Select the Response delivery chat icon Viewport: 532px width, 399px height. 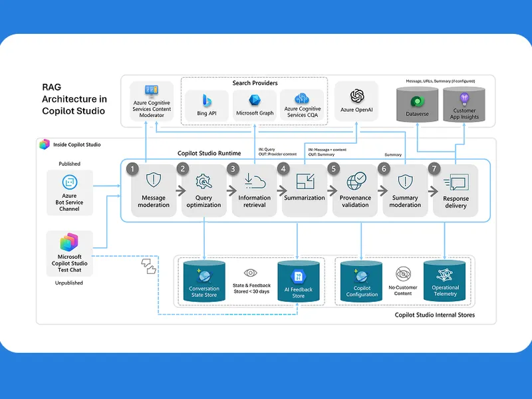pos(456,182)
